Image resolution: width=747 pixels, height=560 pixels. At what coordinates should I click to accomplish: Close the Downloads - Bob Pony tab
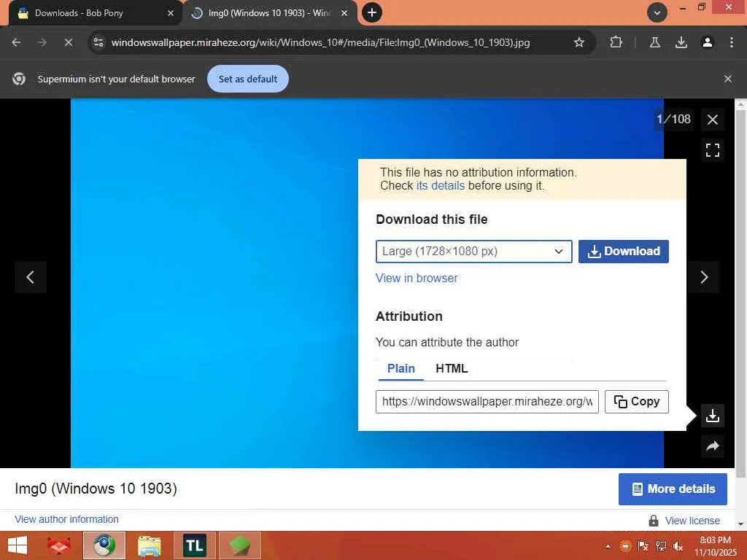coord(171,13)
